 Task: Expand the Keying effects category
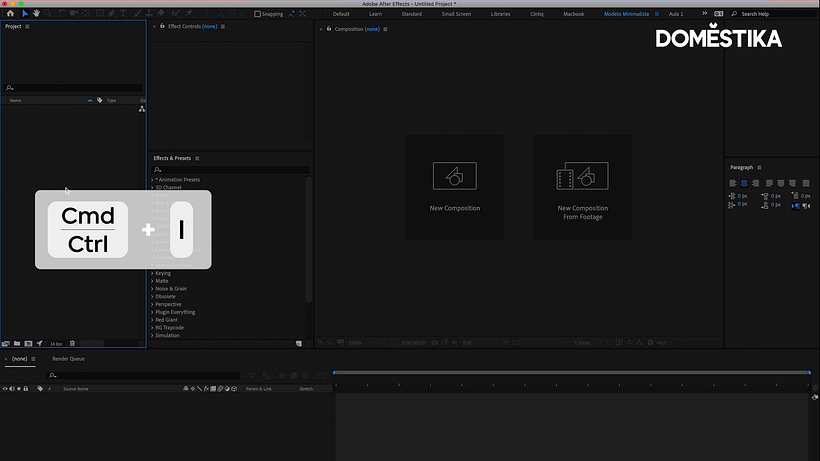152,273
